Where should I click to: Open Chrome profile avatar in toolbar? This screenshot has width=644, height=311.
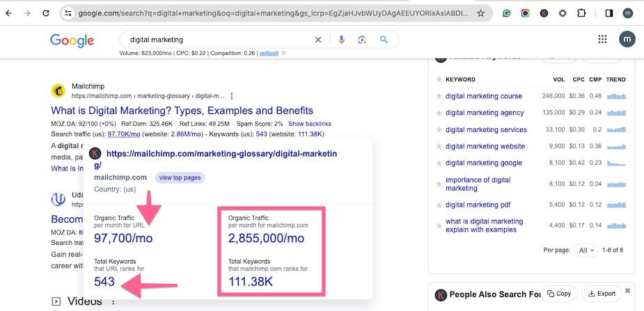628,13
